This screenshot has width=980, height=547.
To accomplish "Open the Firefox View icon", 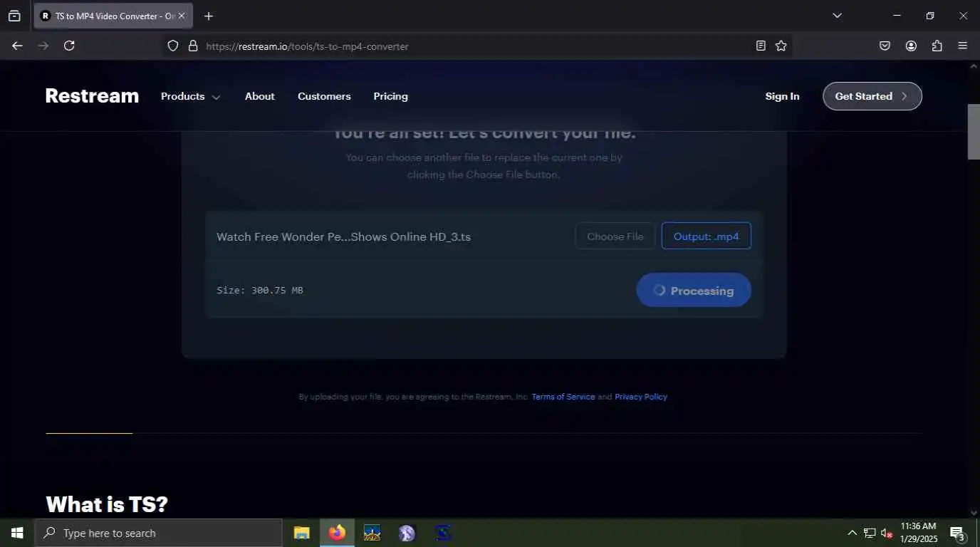I will tap(14, 16).
